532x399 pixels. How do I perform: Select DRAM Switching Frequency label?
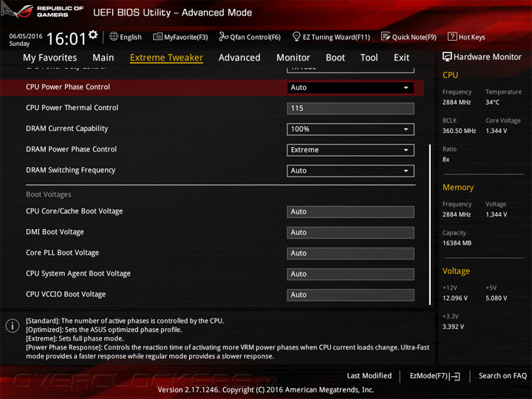(71, 170)
